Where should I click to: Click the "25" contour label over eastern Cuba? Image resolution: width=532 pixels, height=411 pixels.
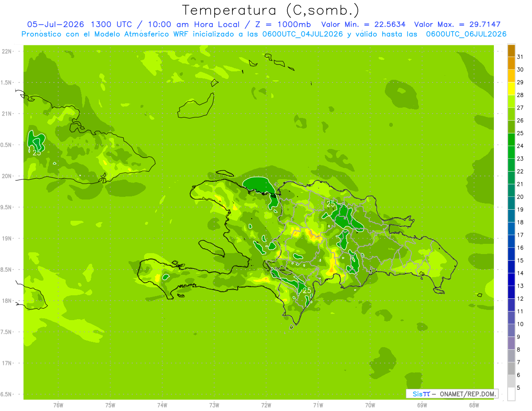tap(37, 153)
